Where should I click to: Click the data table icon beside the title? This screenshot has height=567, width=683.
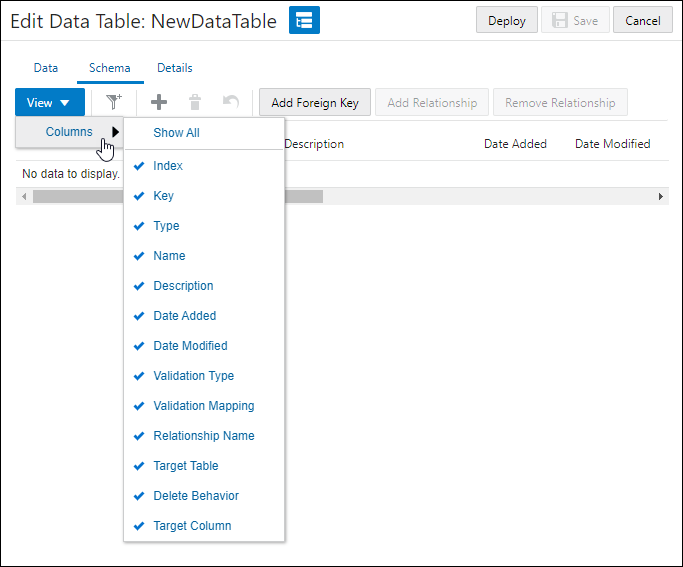[304, 21]
